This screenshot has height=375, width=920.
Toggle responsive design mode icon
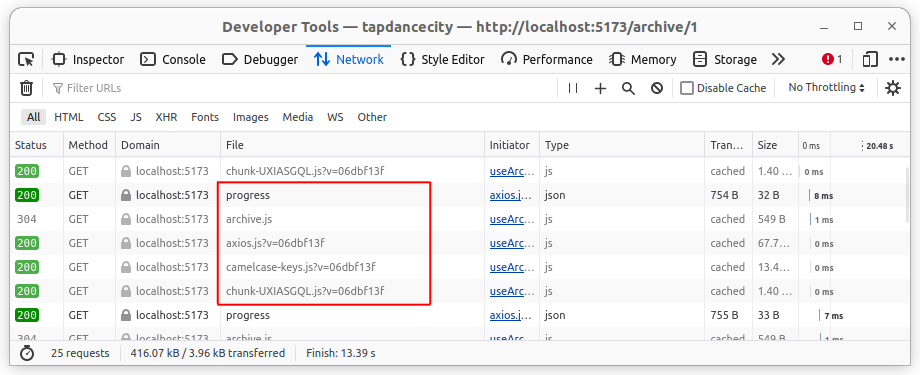point(870,59)
